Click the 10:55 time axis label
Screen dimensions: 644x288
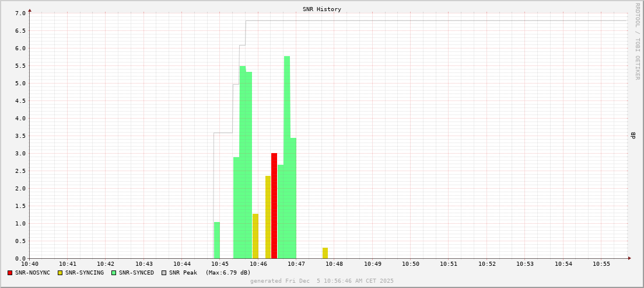(601, 264)
